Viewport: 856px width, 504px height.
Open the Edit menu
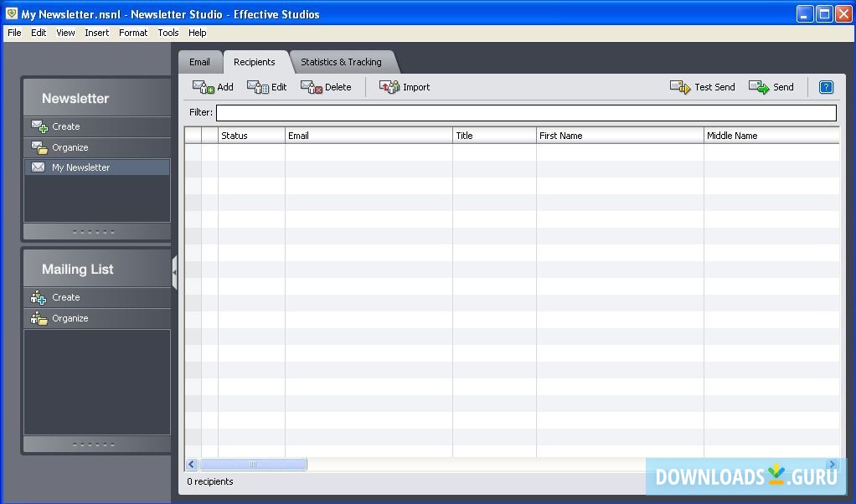39,33
